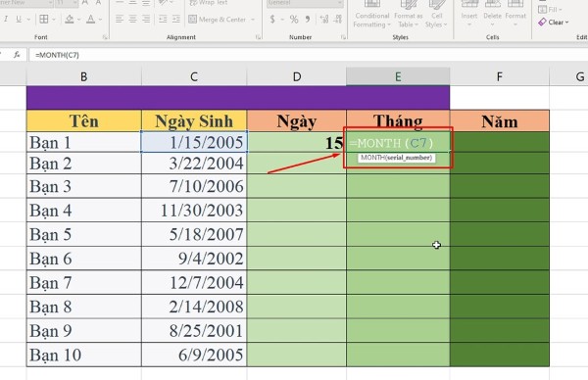
Task: Select column E header
Action: coord(398,76)
